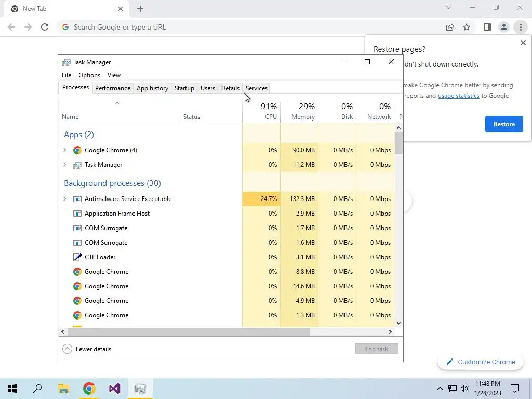Image resolution: width=532 pixels, height=399 pixels.
Task: Dismiss the Restore pages popup
Action: [x=523, y=43]
